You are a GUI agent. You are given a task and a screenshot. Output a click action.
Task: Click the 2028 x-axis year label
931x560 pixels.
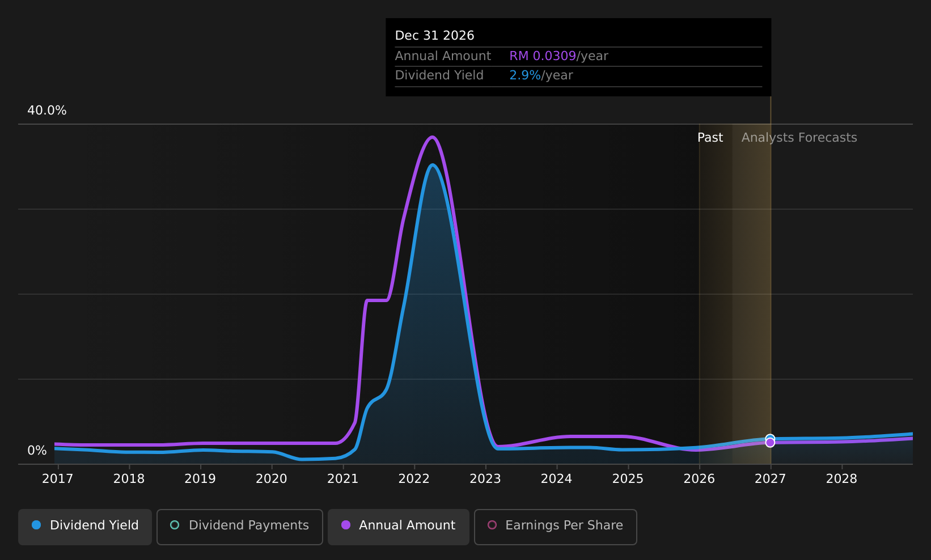[841, 479]
